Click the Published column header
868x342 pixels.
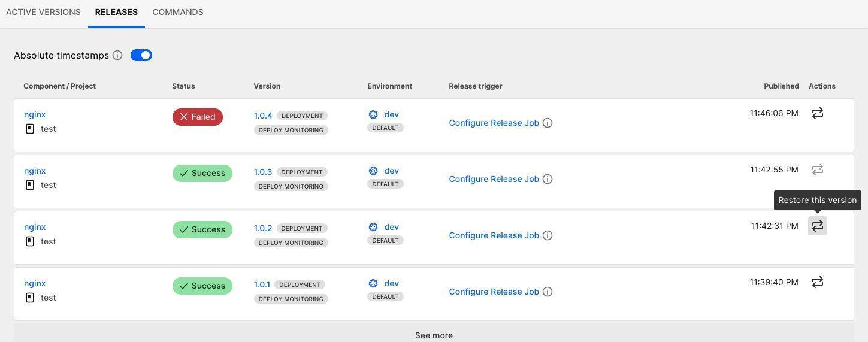tap(781, 86)
